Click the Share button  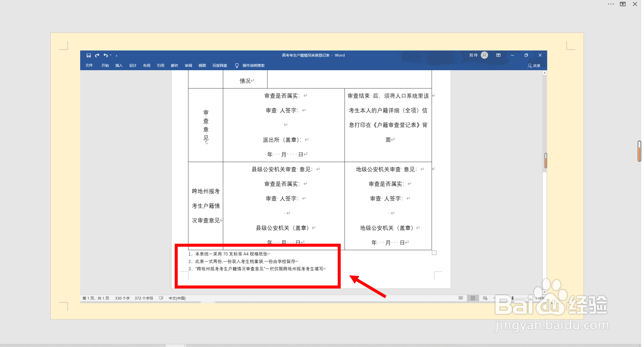(533, 66)
